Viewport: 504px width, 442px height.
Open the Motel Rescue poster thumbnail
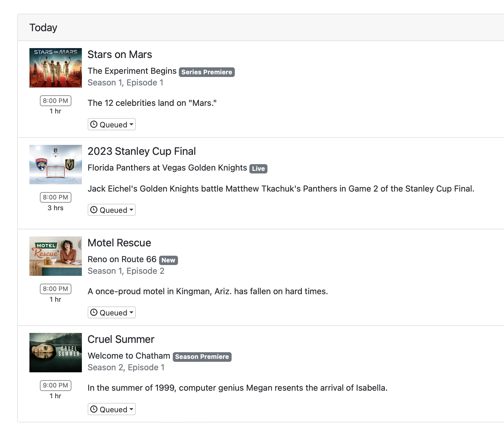point(56,256)
